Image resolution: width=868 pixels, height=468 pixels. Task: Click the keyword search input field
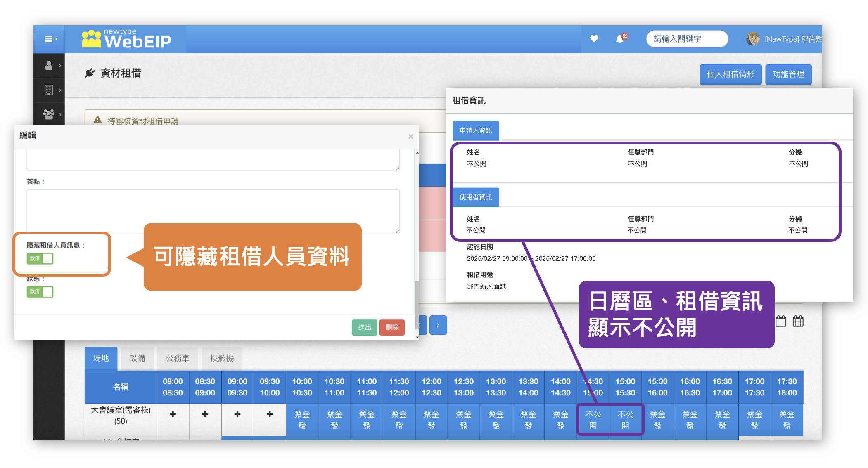(x=686, y=39)
